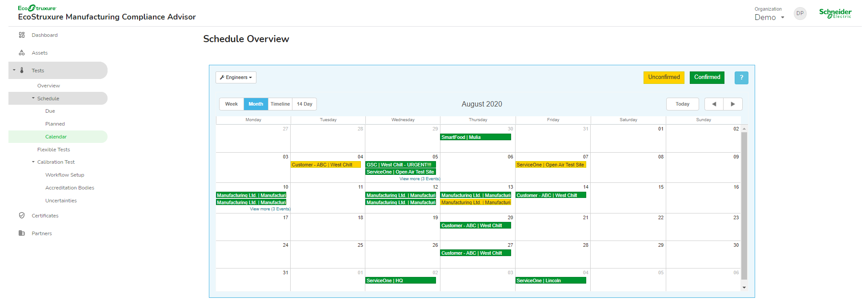The height and width of the screenshot is (304, 868).
Task: Open help with the question mark button
Action: pyautogui.click(x=741, y=78)
